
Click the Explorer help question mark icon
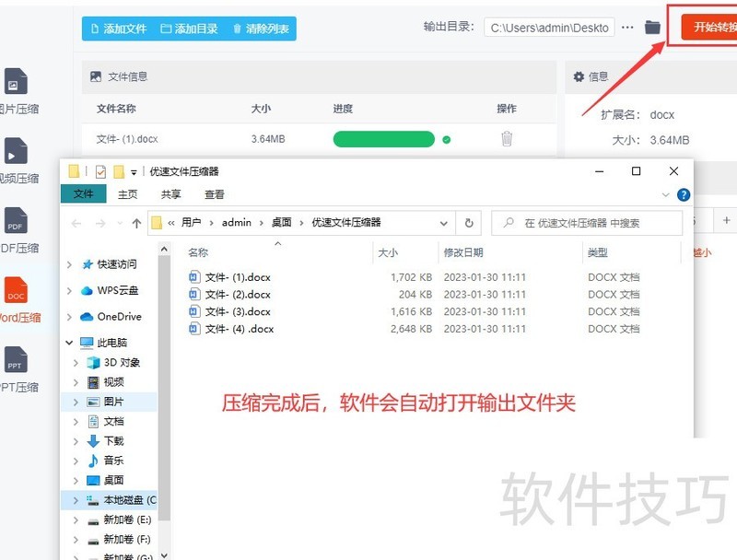pyautogui.click(x=684, y=194)
